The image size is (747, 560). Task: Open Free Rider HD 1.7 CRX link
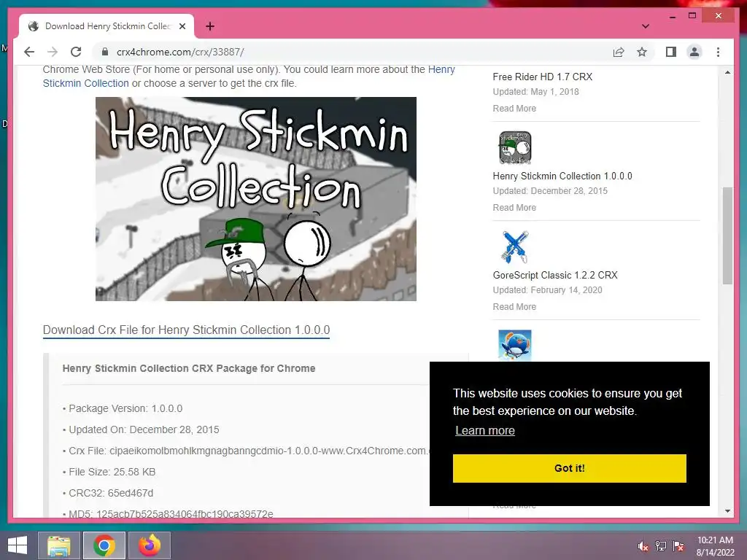click(x=543, y=77)
